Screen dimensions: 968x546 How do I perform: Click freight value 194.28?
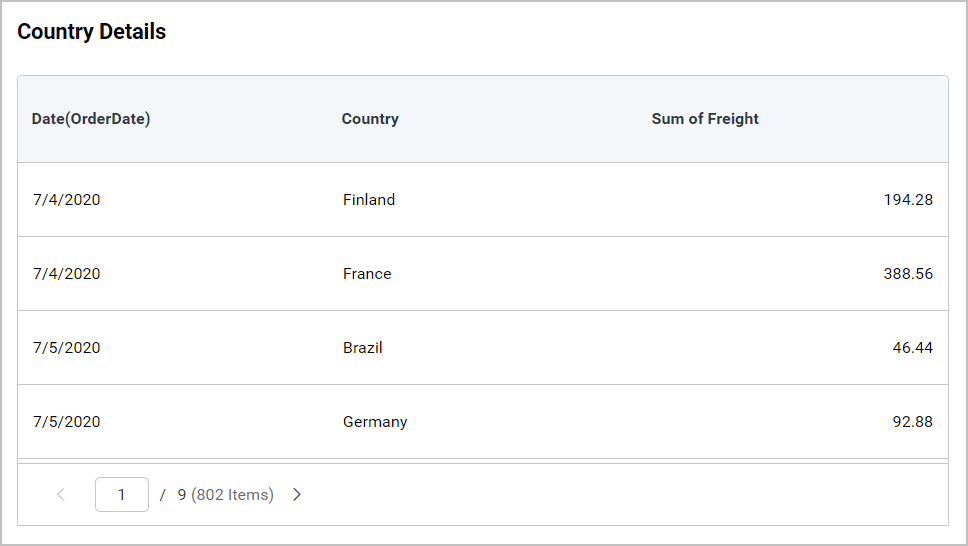908,200
